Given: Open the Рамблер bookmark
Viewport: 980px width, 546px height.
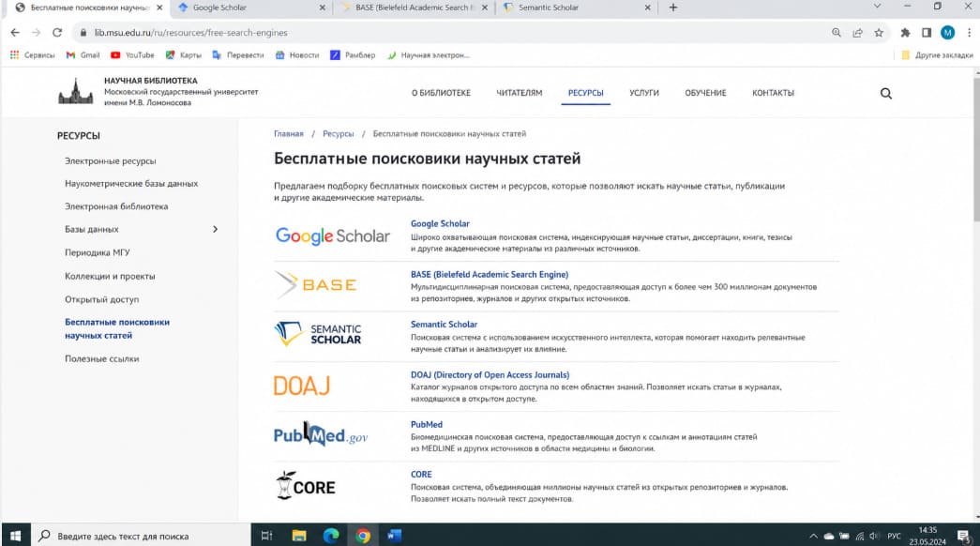Looking at the screenshot, I should [353, 55].
